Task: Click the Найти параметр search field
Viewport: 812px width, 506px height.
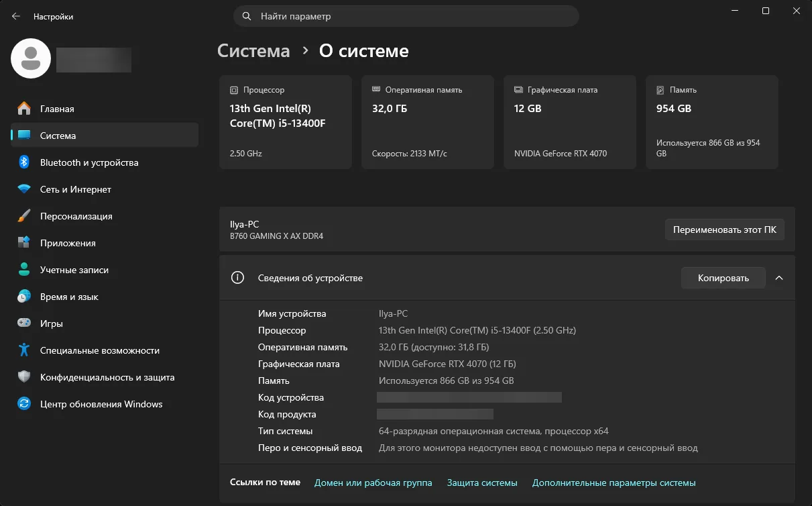Action: pyautogui.click(x=406, y=16)
